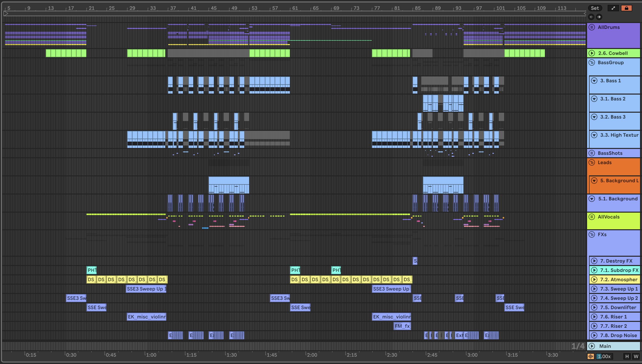
Task: Click the automation mode icon
Action: [x=613, y=8]
